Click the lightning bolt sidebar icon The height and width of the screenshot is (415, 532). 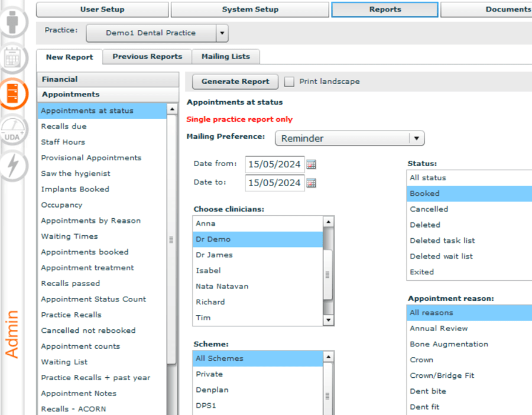point(13,165)
